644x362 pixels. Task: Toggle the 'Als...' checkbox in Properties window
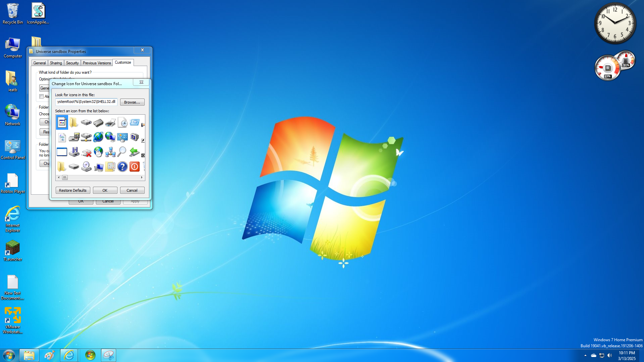tap(42, 97)
